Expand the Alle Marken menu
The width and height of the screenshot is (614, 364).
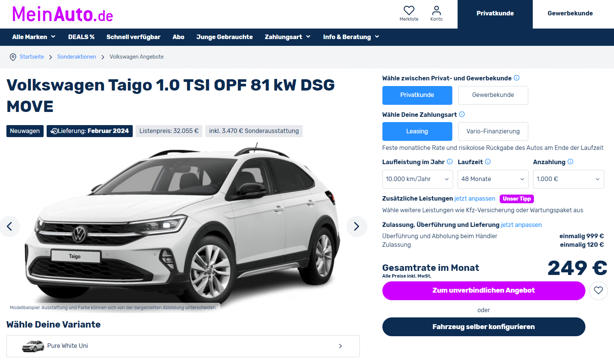pos(34,37)
